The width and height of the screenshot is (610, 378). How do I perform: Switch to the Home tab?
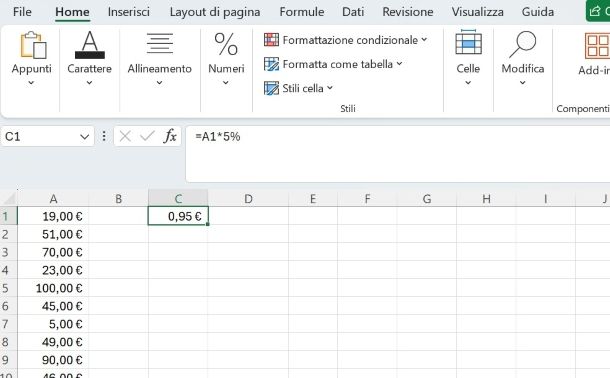(x=72, y=12)
